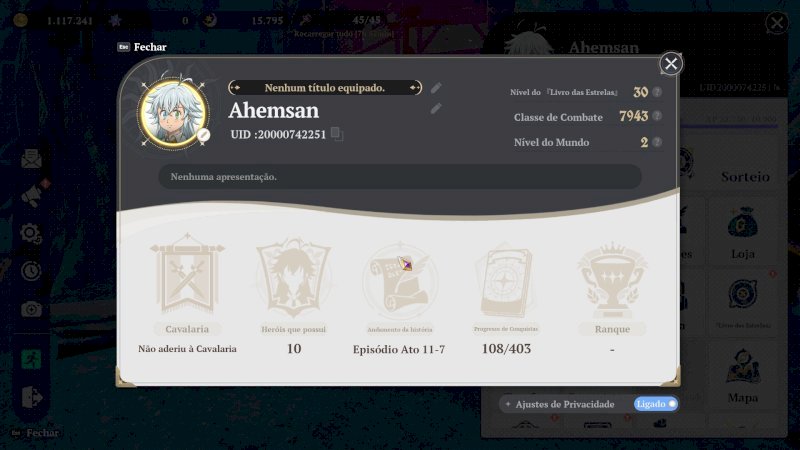The height and width of the screenshot is (450, 800).
Task: Copy the UID using the copy icon
Action: pos(337,134)
